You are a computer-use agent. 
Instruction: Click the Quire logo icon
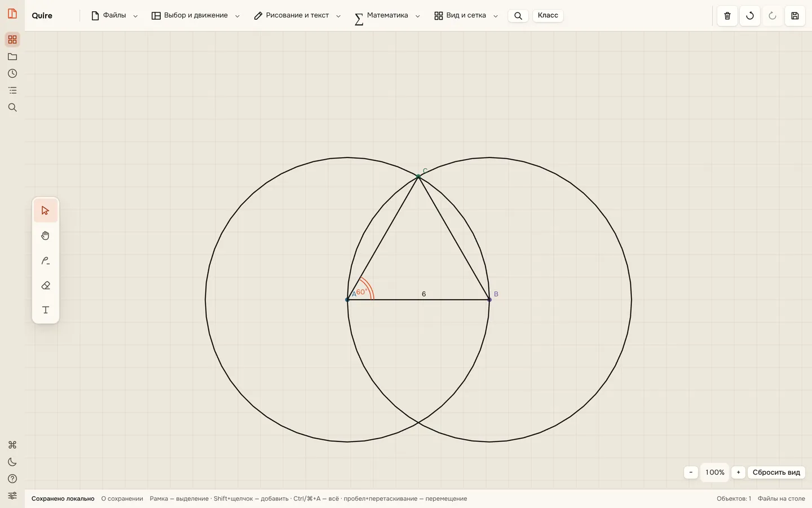(x=12, y=14)
